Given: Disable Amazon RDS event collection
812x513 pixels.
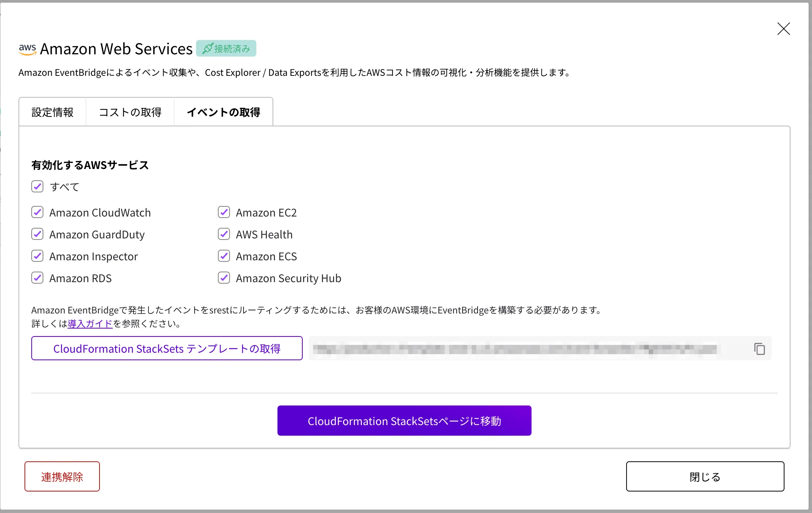Looking at the screenshot, I should 37,278.
